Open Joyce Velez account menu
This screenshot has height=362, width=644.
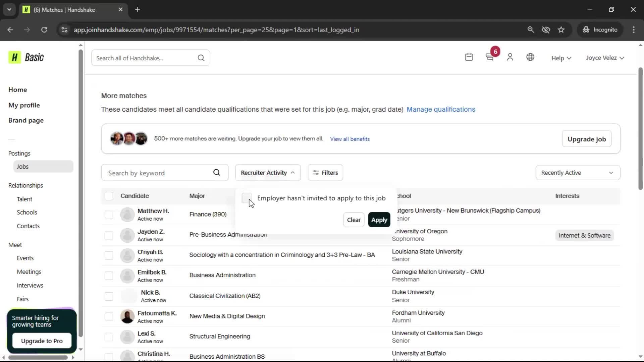[x=605, y=58]
